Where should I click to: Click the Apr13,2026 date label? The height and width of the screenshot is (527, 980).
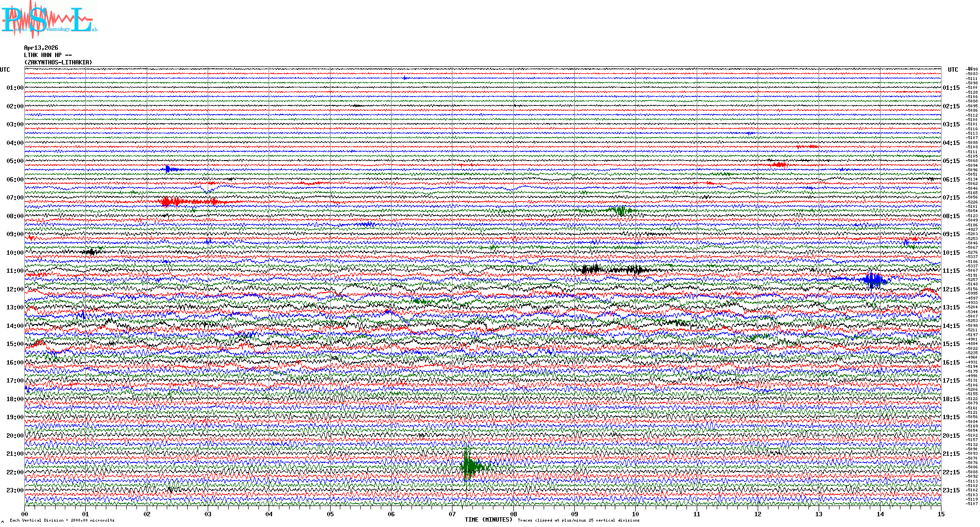(41, 48)
